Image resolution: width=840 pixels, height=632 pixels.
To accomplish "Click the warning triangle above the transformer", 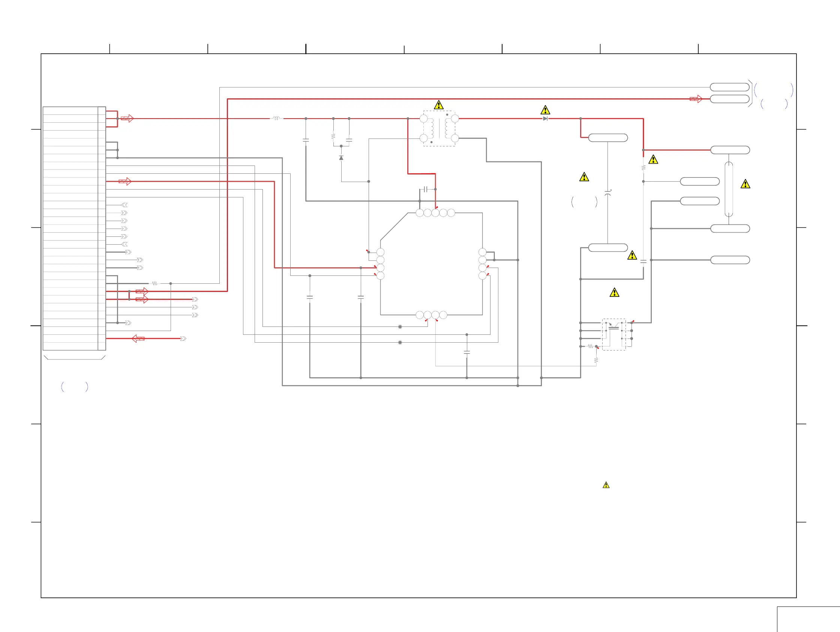I will (439, 105).
